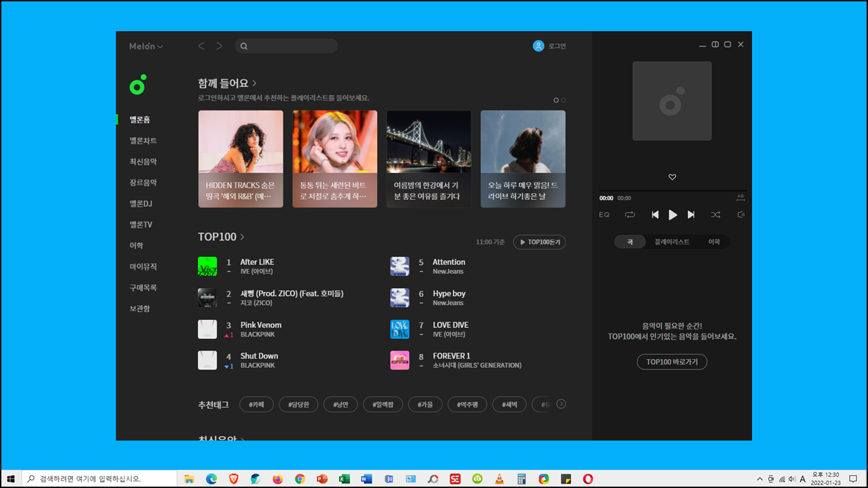Open Firefox from the Windows taskbar
This screenshot has width=868, height=488.
point(277,479)
